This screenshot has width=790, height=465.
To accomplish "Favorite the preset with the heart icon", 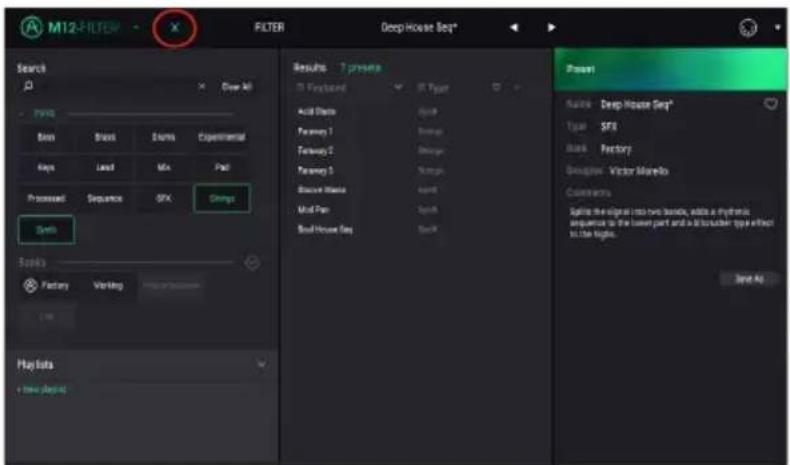I will point(770,104).
